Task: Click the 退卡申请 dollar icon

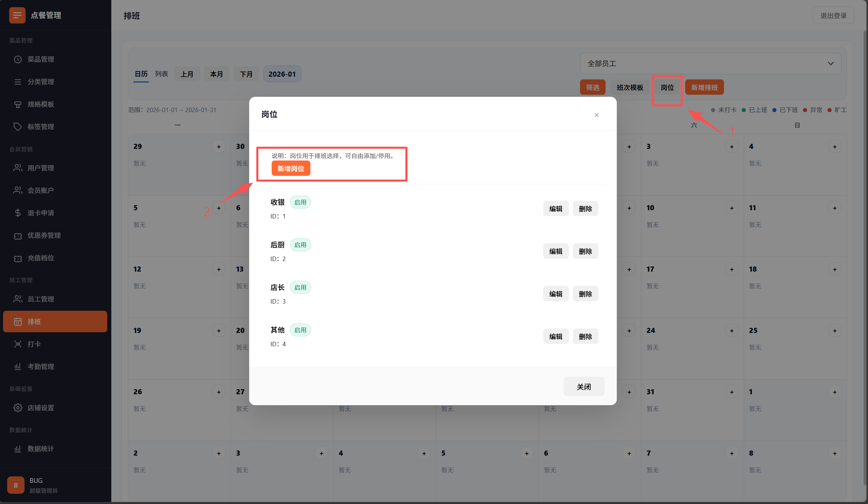Action: click(x=18, y=213)
